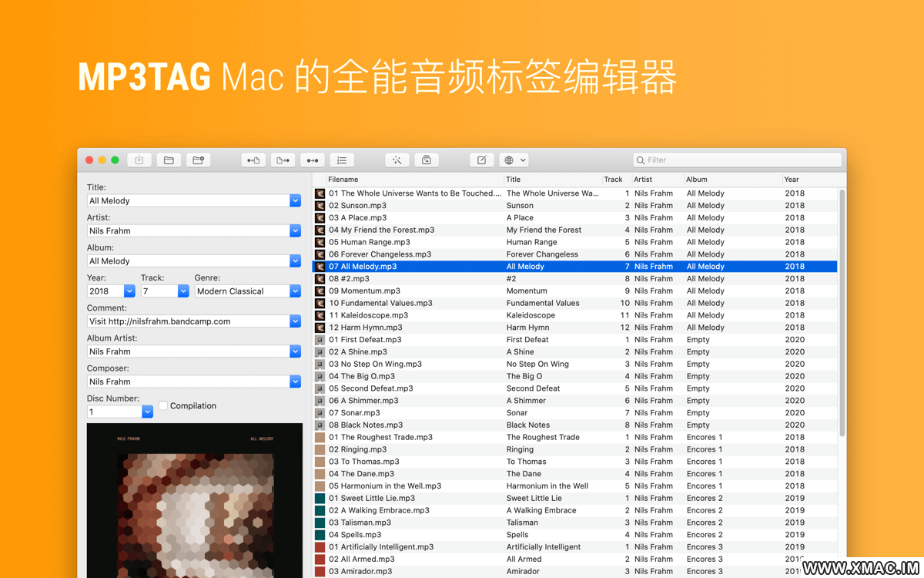This screenshot has height=578, width=924.
Task: Open the Extended Tags editor icon
Action: click(x=481, y=160)
